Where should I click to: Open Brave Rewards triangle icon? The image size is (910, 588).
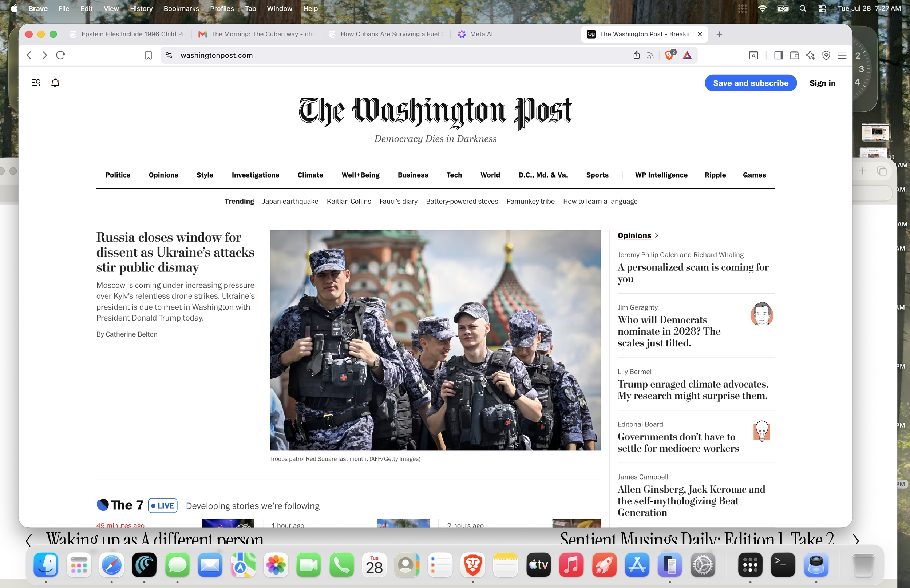click(x=687, y=55)
